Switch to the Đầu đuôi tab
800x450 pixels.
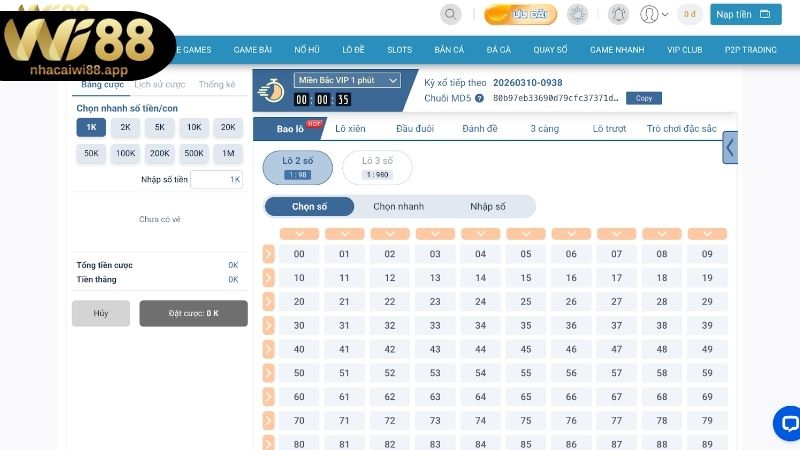coord(415,129)
